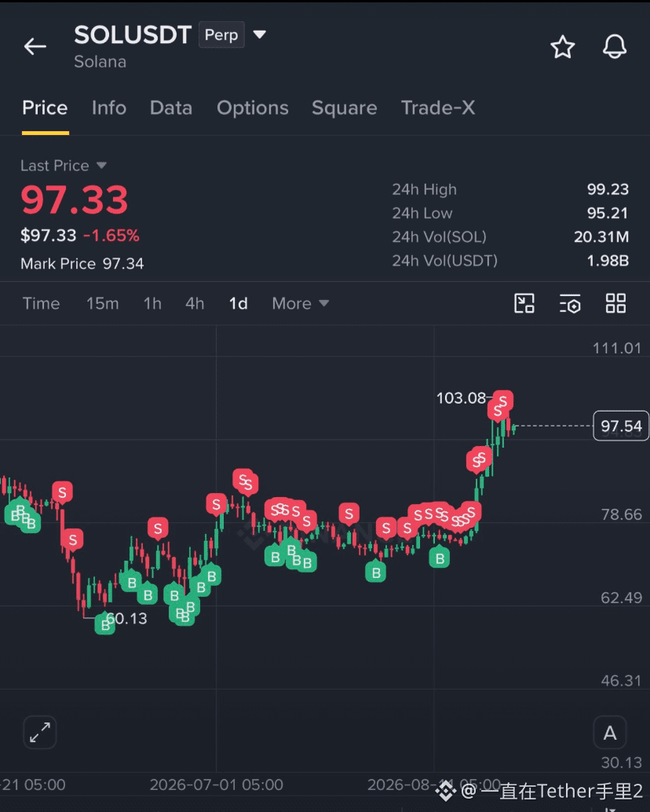This screenshot has width=650, height=812.
Task: Tap the Solana name under SOLUSDT
Action: pyautogui.click(x=100, y=62)
